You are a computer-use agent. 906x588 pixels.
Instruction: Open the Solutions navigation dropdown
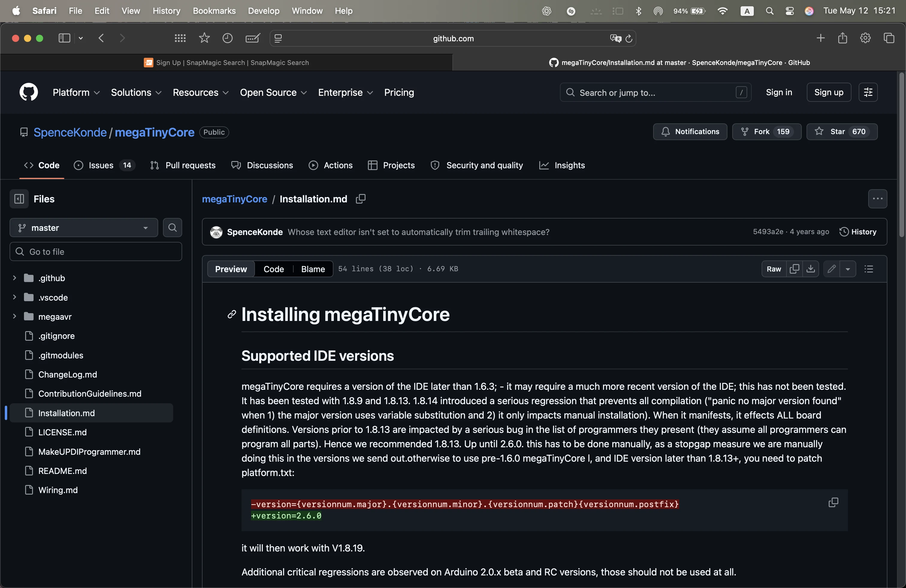(136, 93)
